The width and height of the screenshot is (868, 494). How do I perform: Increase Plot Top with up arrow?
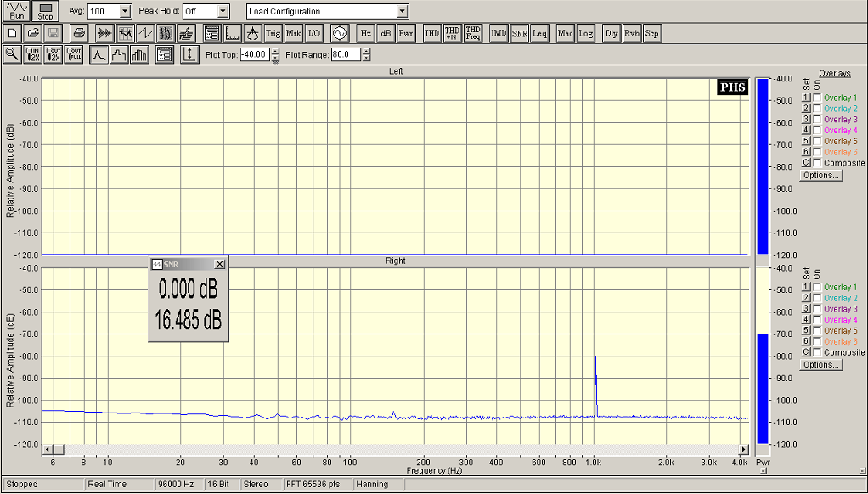click(275, 52)
